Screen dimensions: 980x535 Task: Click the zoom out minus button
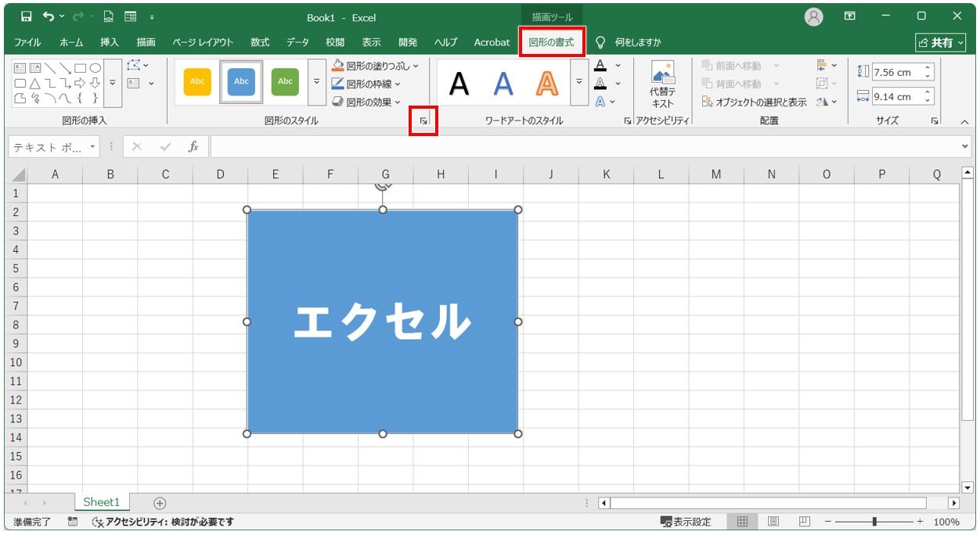point(828,522)
